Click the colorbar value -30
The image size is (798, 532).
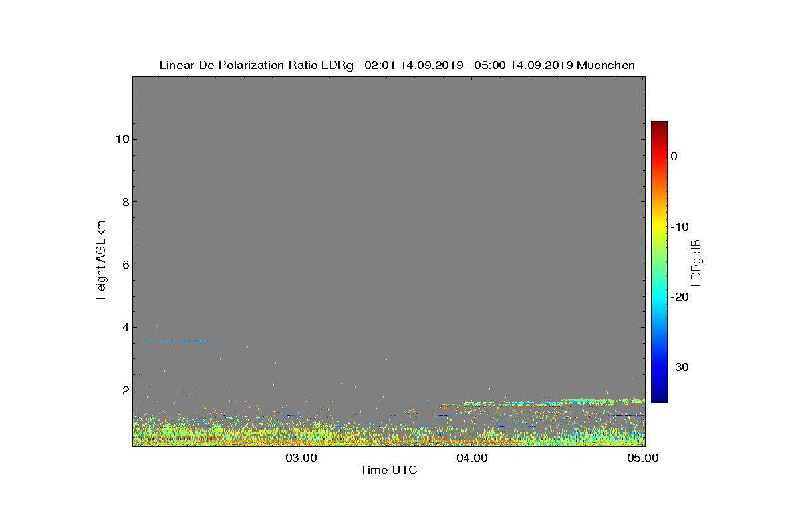pos(679,367)
